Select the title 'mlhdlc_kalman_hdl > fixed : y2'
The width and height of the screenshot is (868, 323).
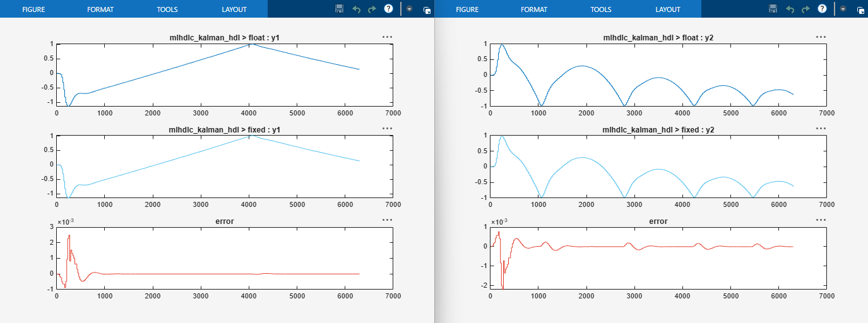click(658, 130)
